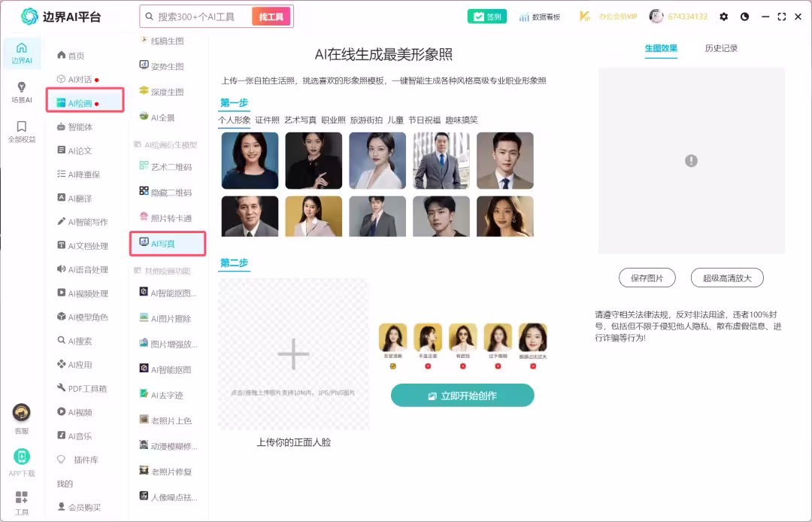Select AI去字迹 tool
812x522 pixels.
[161, 395]
